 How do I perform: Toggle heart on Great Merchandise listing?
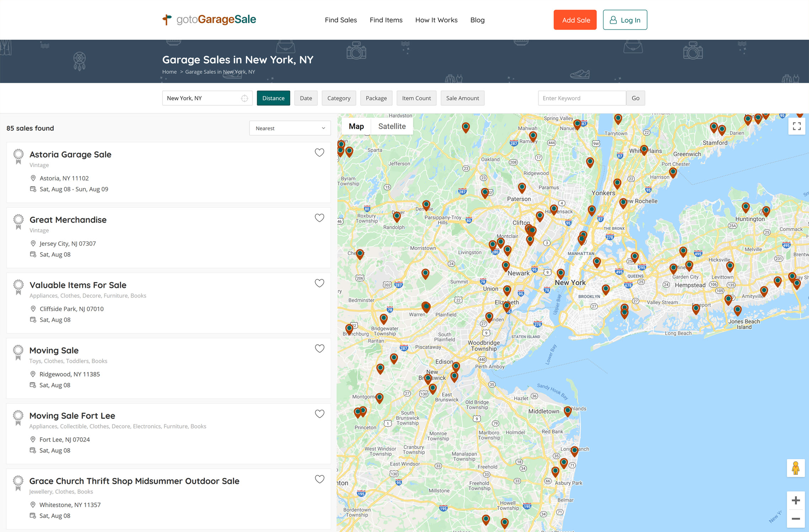pos(319,218)
